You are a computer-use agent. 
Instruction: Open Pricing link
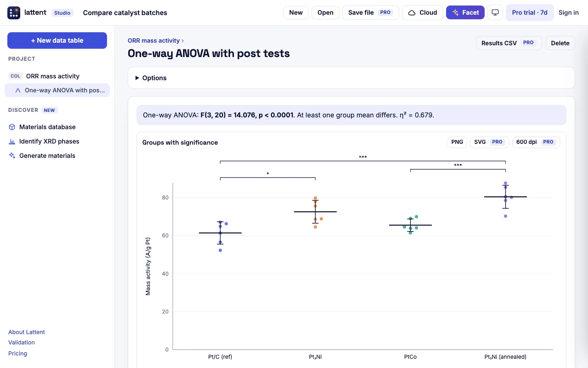coord(18,353)
